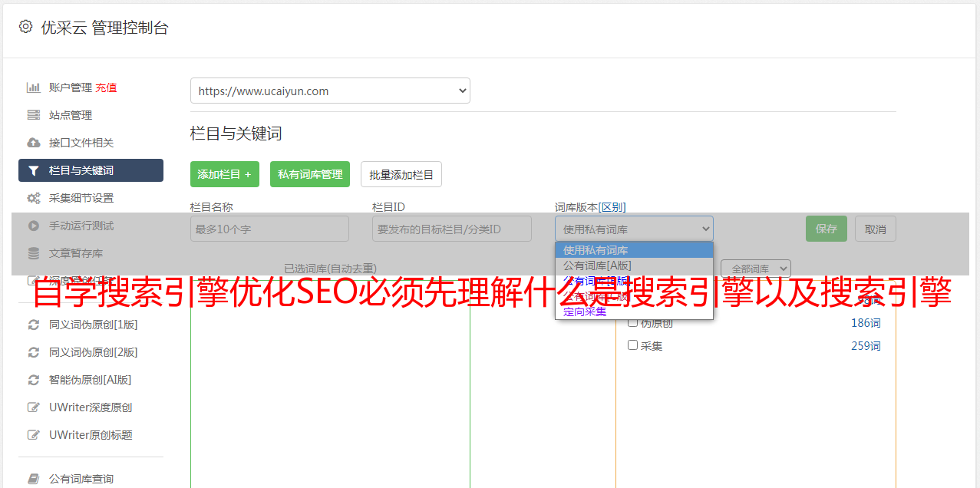Click the refresh icon for 同义词伪原创[2版]
980x488 pixels.
[x=33, y=352]
